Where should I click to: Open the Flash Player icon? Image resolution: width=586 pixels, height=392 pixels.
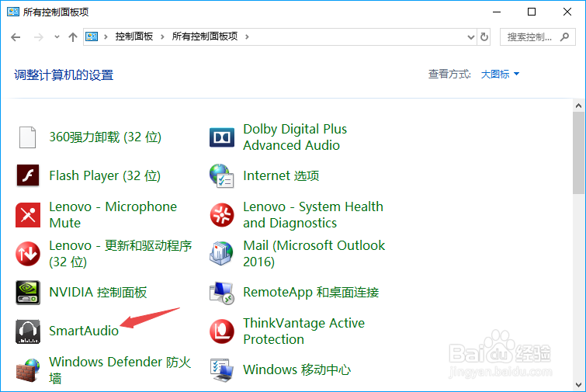[x=28, y=175]
